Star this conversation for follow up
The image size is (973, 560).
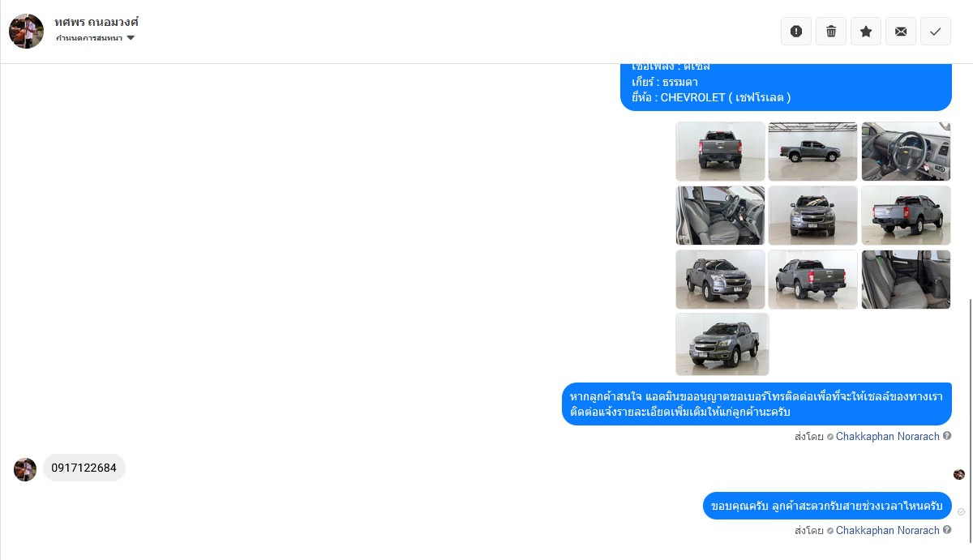coord(866,31)
